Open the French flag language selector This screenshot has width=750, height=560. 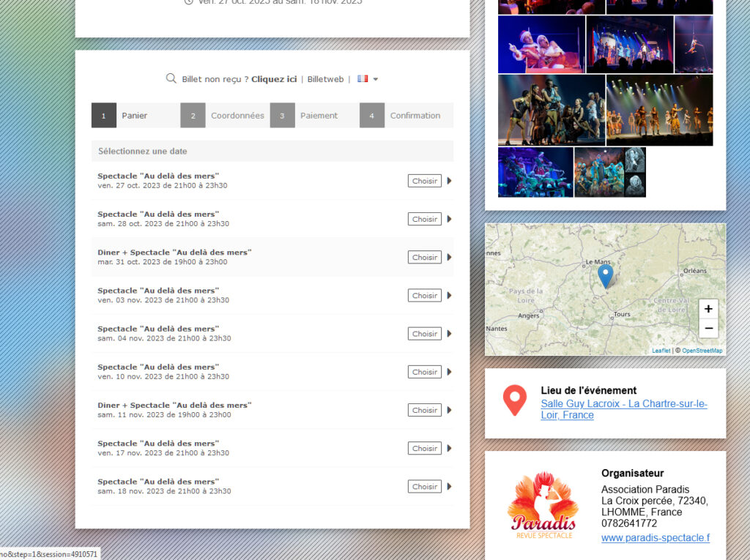[368, 79]
